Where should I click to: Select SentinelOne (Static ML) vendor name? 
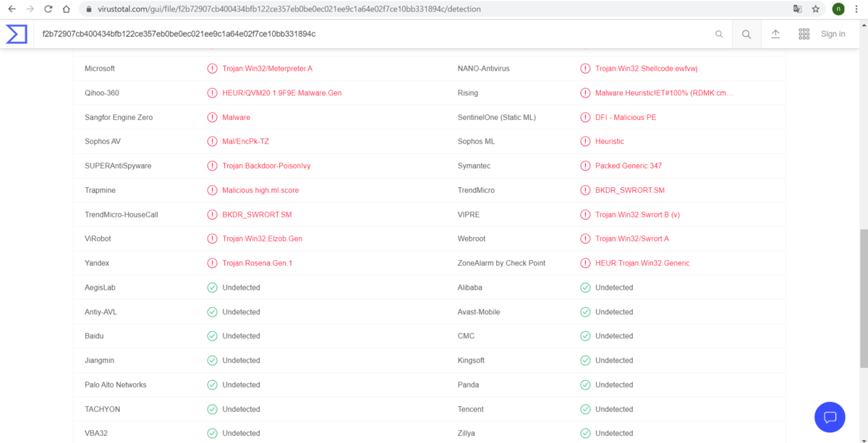pyautogui.click(x=497, y=117)
